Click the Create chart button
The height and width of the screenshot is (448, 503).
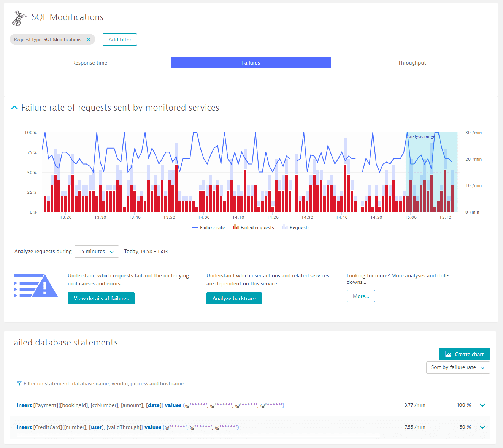464,354
